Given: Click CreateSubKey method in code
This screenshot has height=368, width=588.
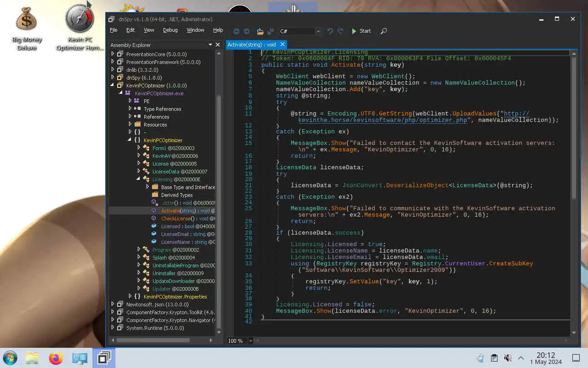Looking at the screenshot, I should [x=511, y=264].
